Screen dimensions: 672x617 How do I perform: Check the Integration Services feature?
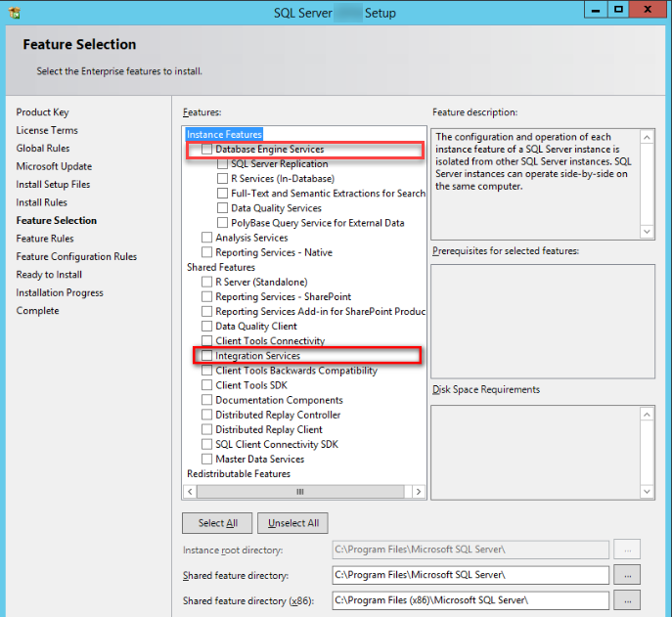(206, 356)
